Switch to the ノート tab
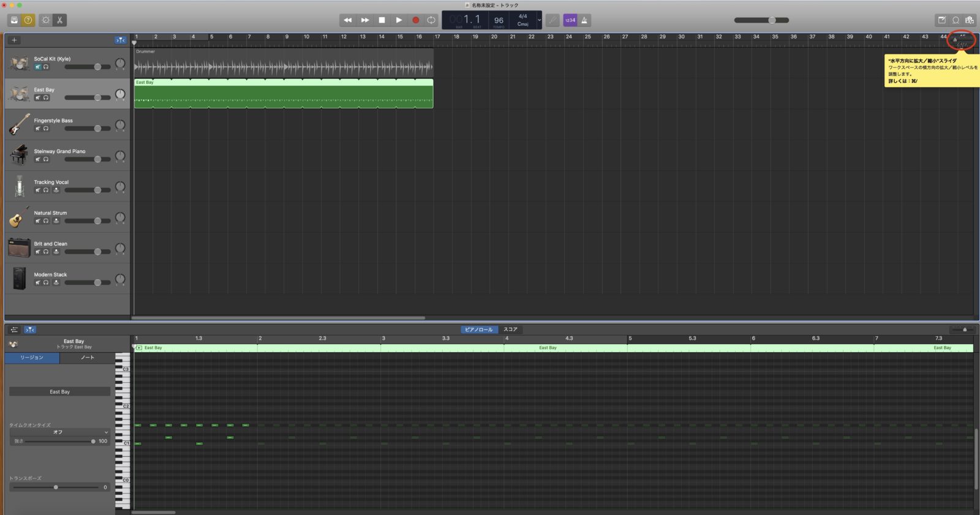Image resolution: width=980 pixels, height=515 pixels. [x=88, y=358]
